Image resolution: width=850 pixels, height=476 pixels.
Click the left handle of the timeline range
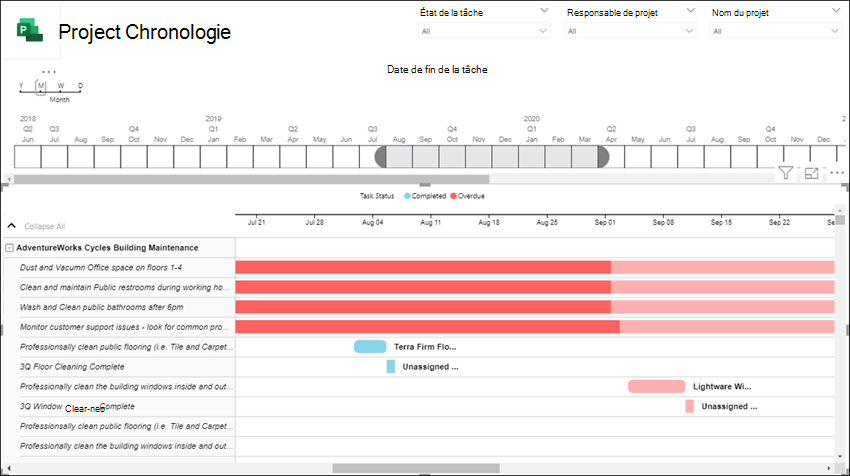click(381, 157)
